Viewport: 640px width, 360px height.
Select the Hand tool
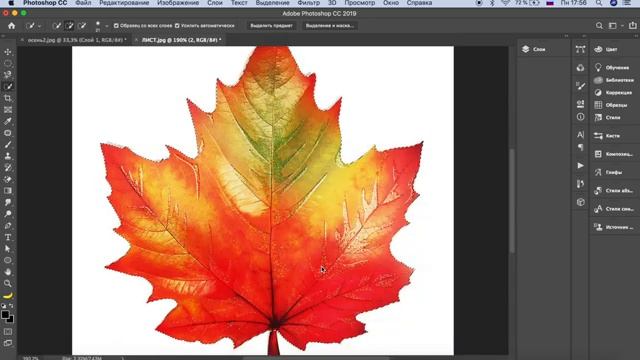point(8,272)
